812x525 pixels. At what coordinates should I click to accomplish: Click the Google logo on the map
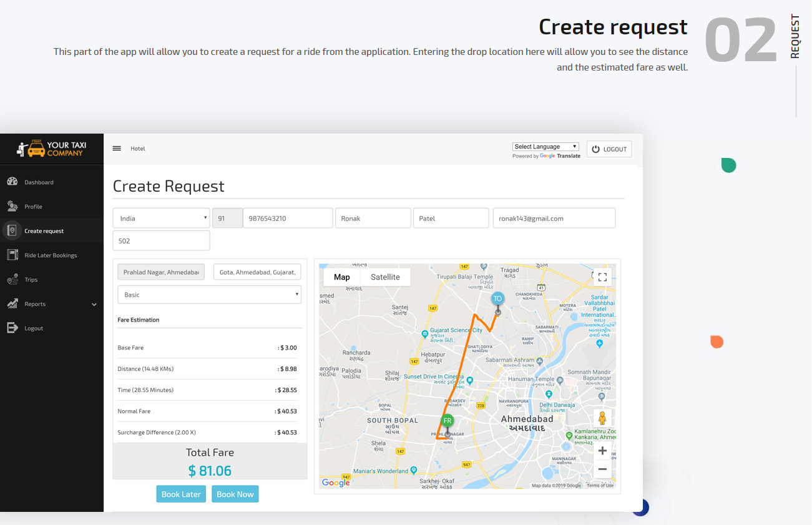coord(336,483)
